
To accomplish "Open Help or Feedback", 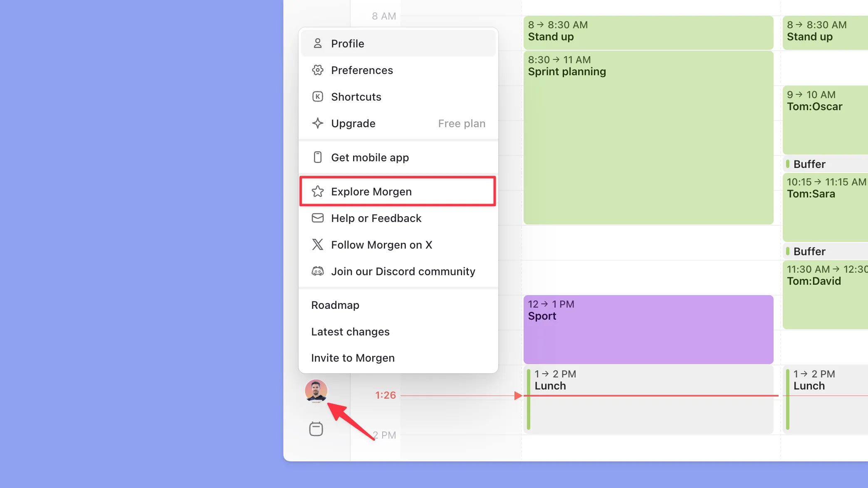I will click(398, 218).
